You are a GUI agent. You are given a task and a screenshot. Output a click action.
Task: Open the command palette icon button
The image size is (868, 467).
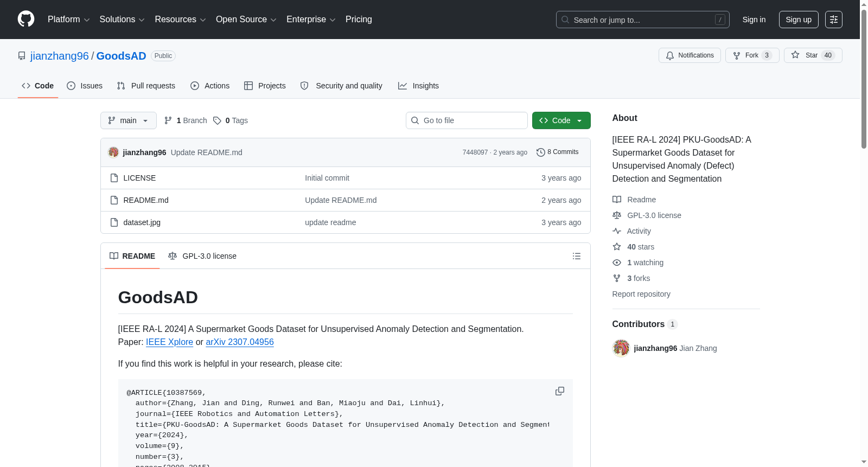coord(834,20)
